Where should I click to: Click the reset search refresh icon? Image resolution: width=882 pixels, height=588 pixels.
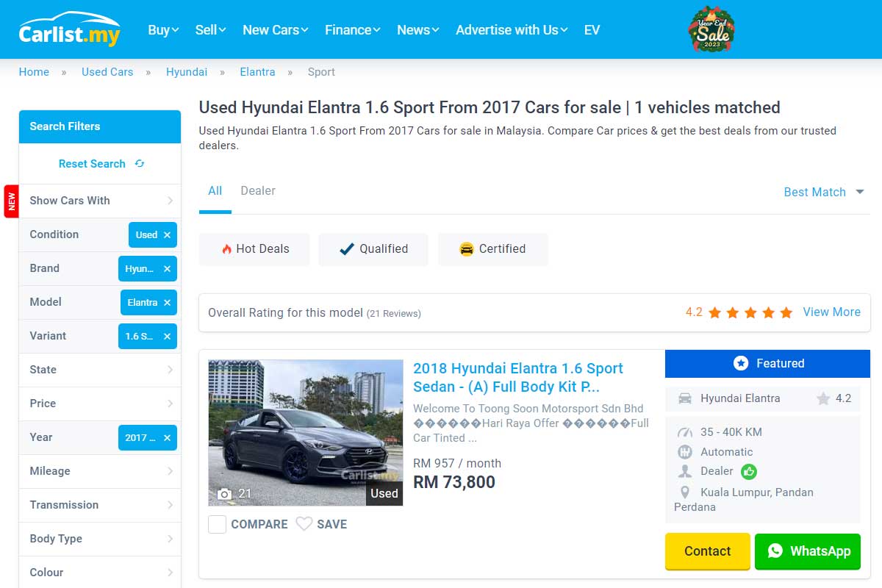coord(140,164)
